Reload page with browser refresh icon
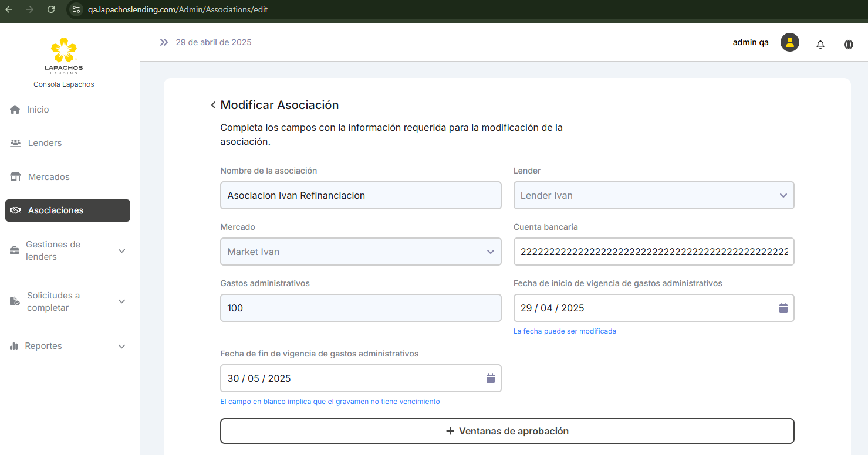Screen dimensions: 868x455 click(51, 9)
